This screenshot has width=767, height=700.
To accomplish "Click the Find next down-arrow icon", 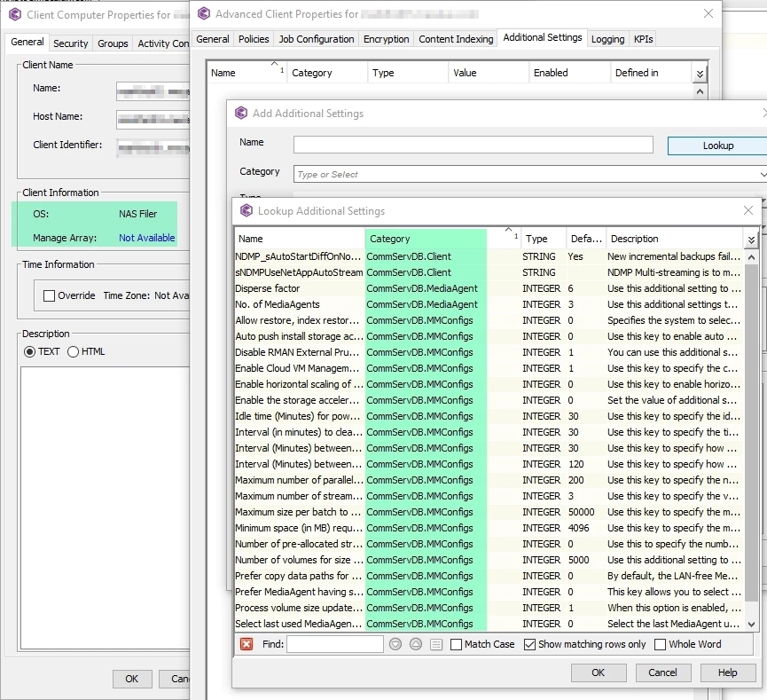I will [x=395, y=644].
